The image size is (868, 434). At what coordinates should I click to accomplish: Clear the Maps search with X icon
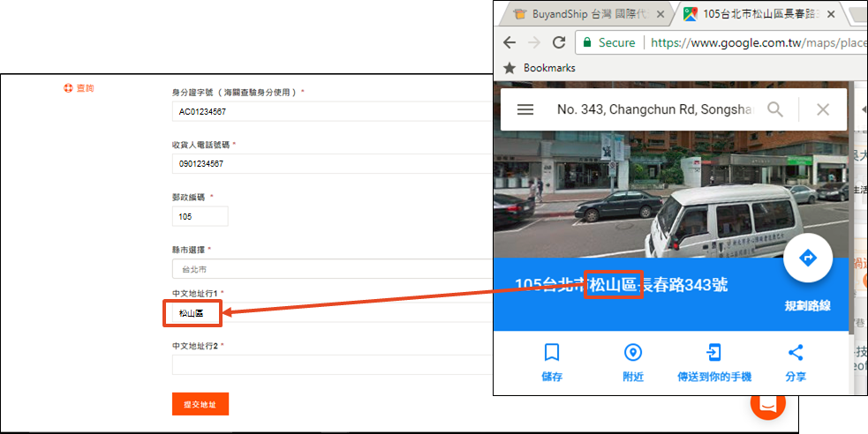click(x=823, y=109)
